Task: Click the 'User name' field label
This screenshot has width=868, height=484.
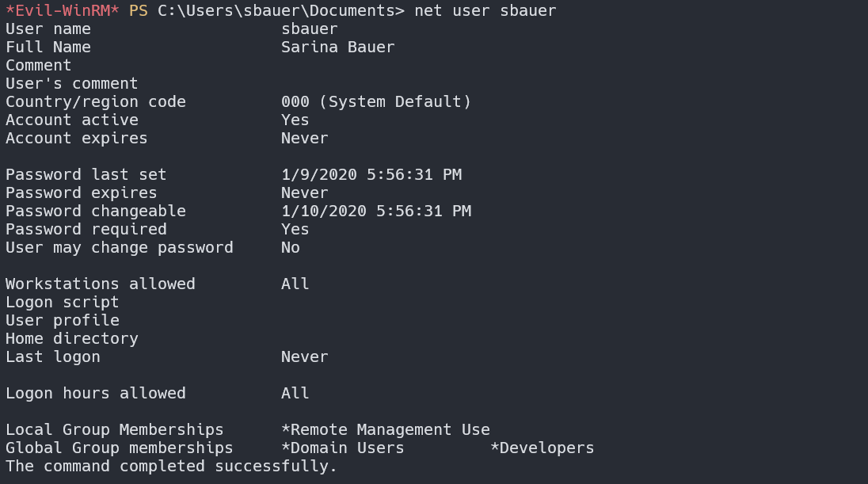Action: point(48,29)
